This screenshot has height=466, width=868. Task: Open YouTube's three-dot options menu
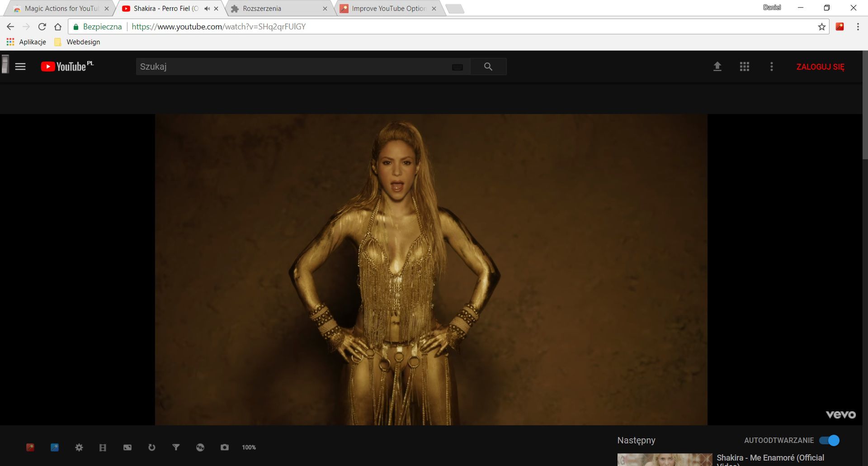(x=771, y=66)
